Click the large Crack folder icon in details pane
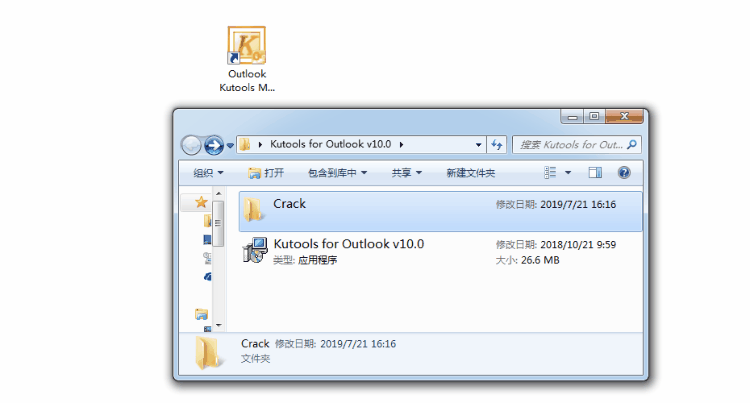The image size is (750, 403). [208, 353]
